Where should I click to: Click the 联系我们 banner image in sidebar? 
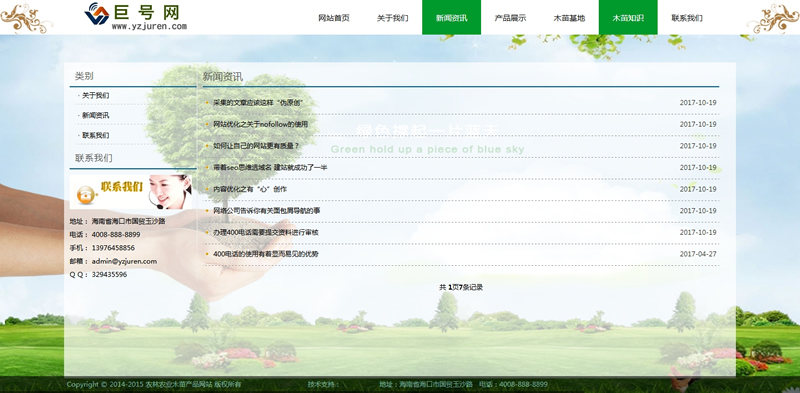(131, 192)
